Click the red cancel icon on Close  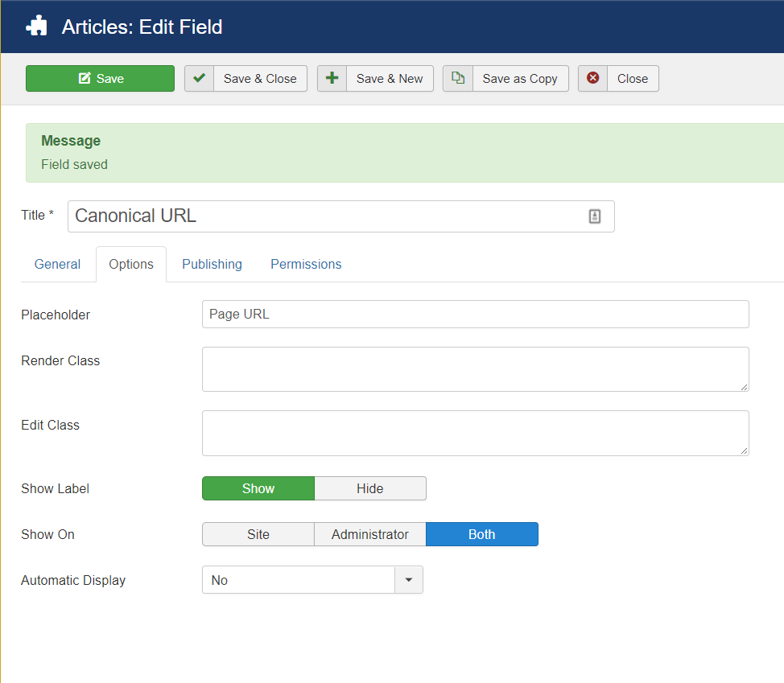[x=593, y=78]
